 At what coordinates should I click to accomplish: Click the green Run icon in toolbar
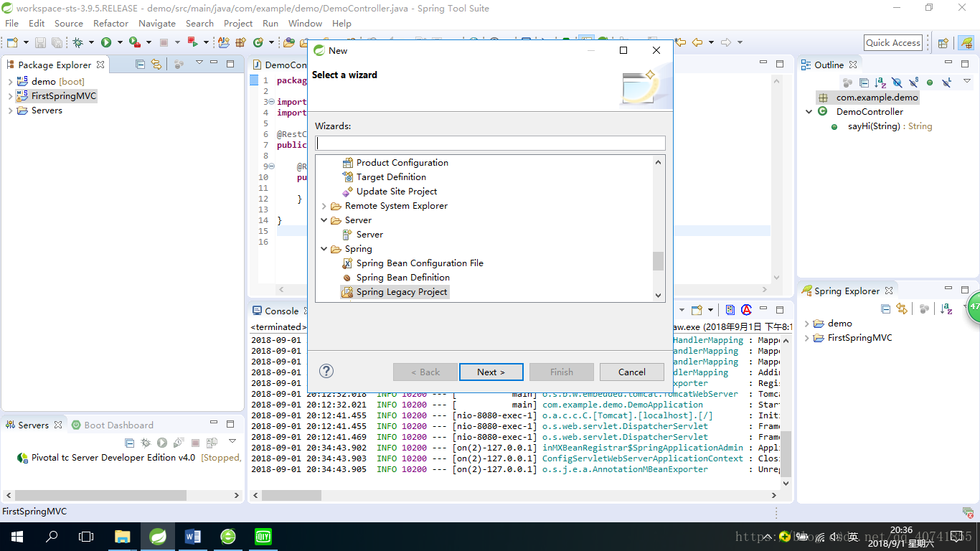pyautogui.click(x=106, y=43)
